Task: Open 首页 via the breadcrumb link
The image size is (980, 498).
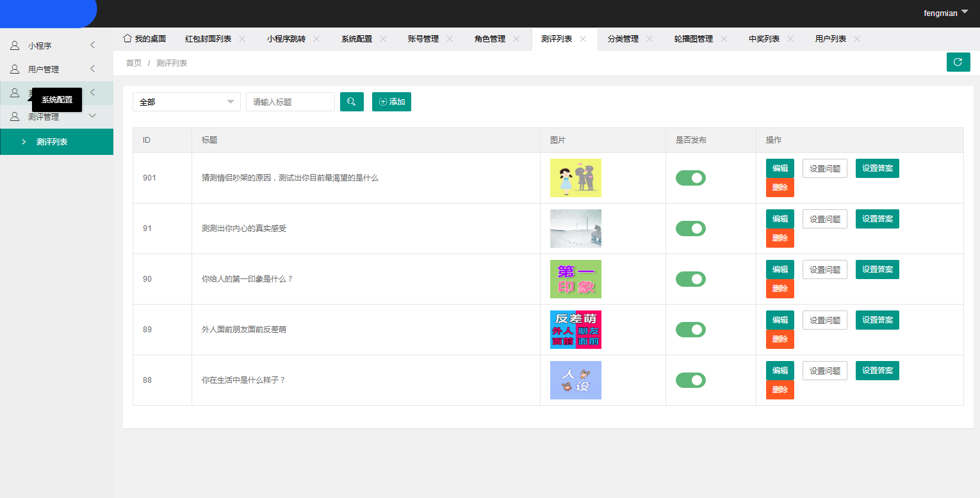Action: tap(133, 63)
